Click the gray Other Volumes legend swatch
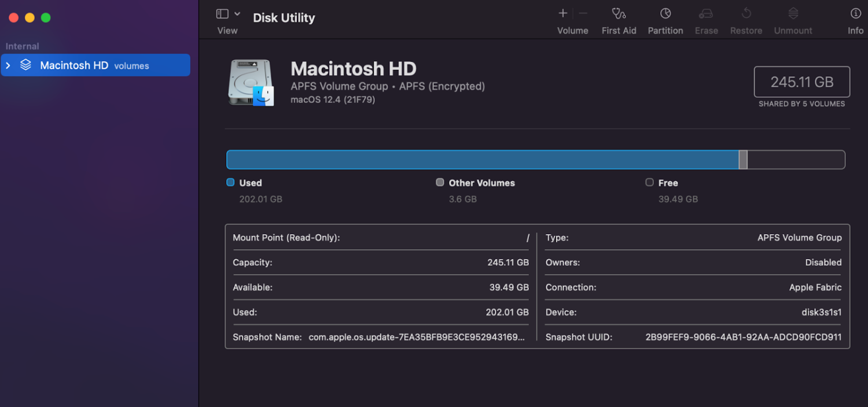 tap(440, 183)
